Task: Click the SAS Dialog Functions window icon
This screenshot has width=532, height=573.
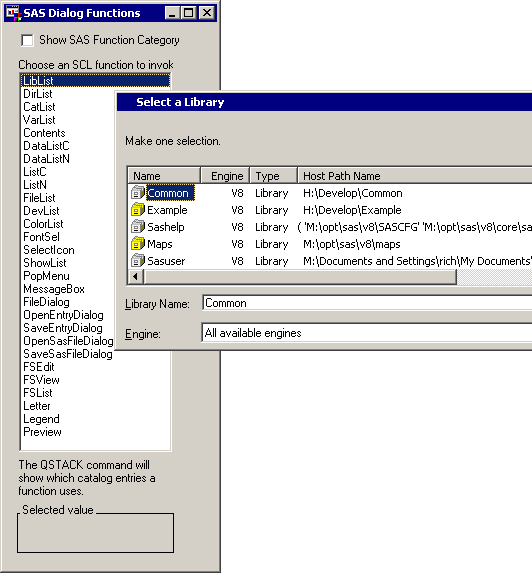Action: coord(14,13)
